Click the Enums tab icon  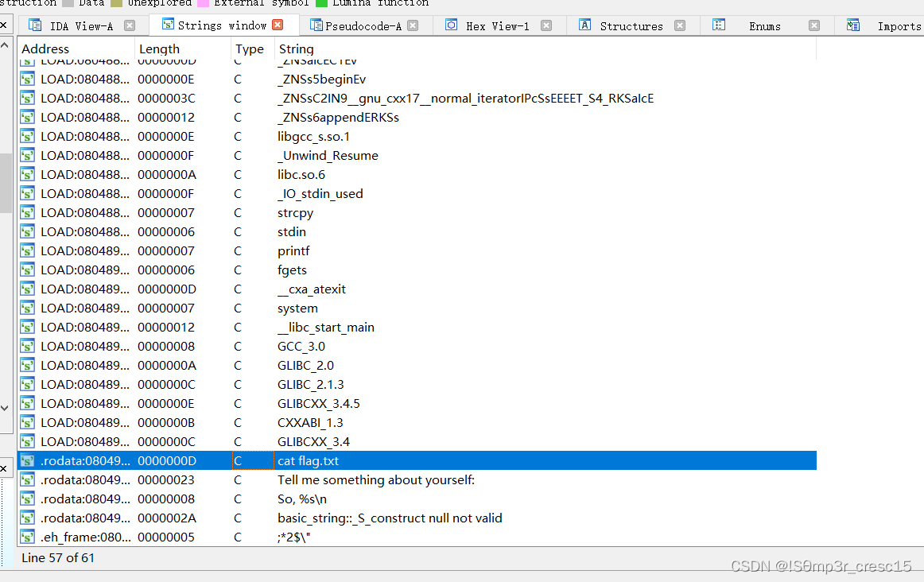pyautogui.click(x=720, y=25)
